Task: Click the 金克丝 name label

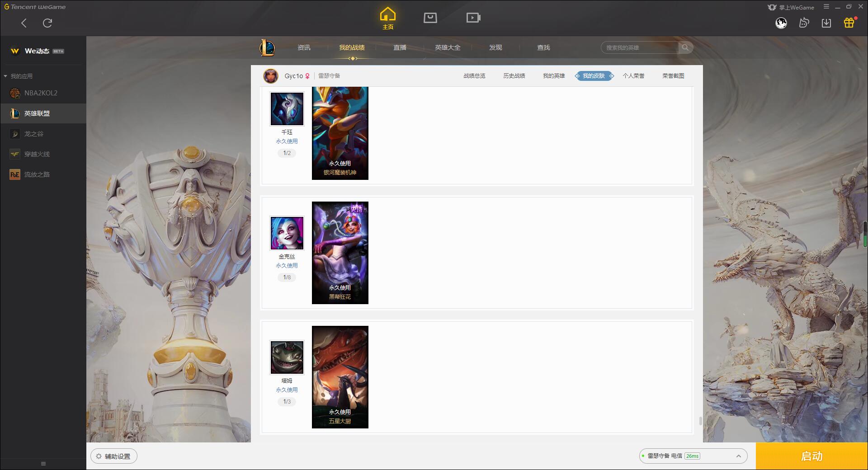Action: click(287, 257)
